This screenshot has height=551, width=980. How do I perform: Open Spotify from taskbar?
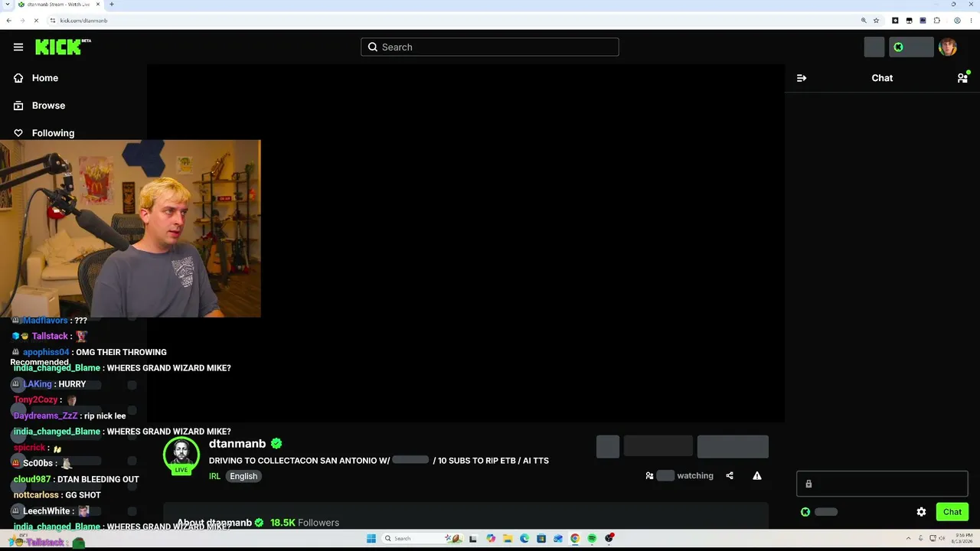592,539
